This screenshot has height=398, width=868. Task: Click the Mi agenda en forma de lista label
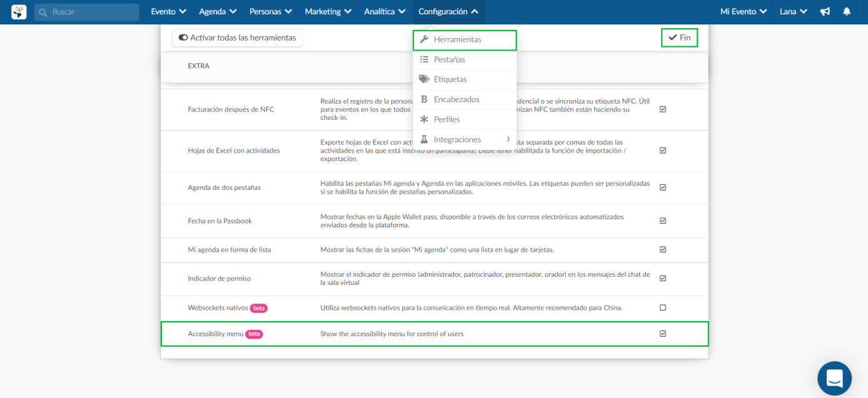(230, 249)
